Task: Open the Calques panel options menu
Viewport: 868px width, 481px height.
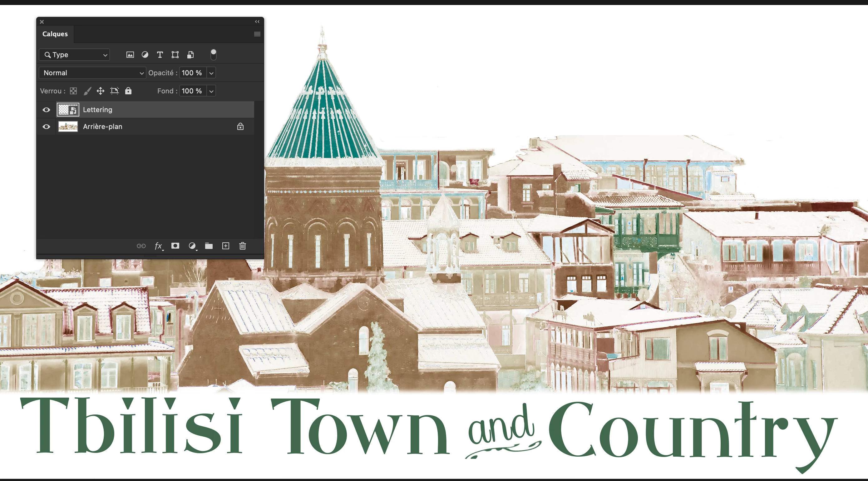Action: click(x=257, y=34)
